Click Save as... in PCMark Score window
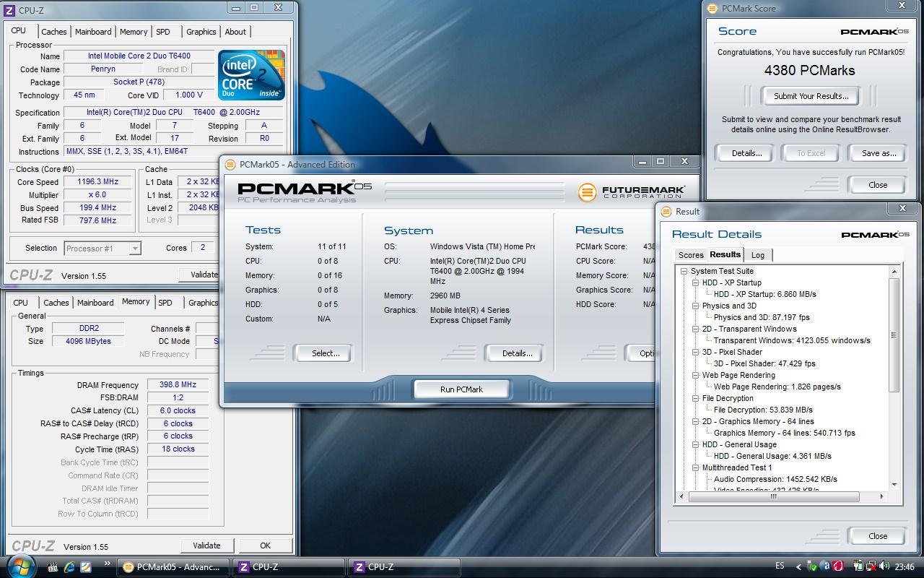 click(879, 153)
